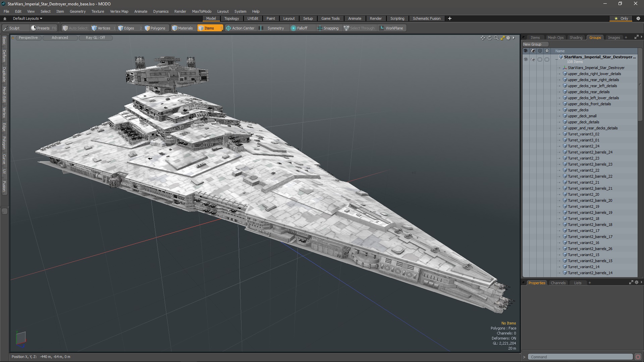Open the Mesh Edit vertical sidebar tab

click(4, 95)
